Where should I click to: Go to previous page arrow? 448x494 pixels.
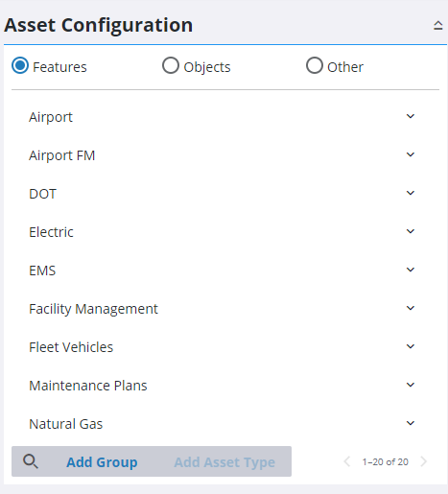click(x=346, y=461)
